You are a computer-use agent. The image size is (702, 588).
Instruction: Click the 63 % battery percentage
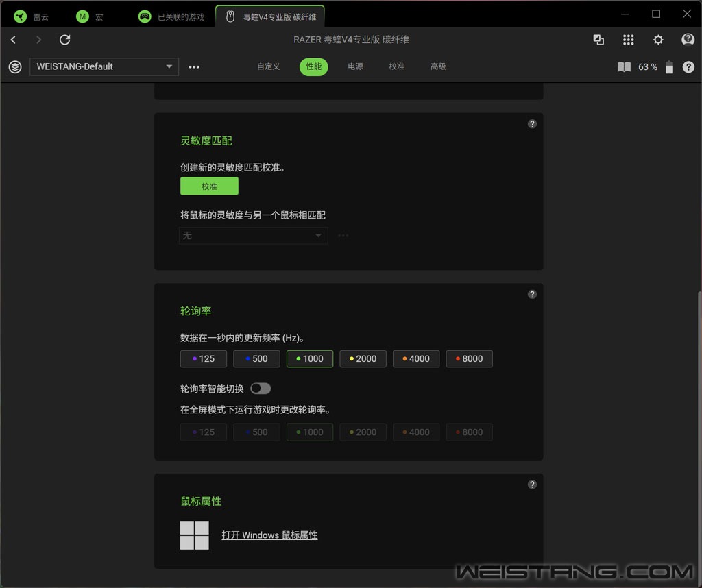(x=648, y=67)
